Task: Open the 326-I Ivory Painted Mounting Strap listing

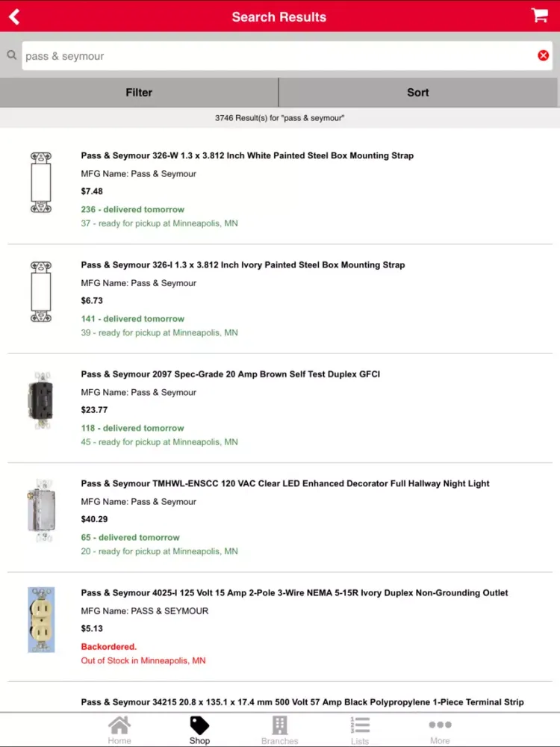Action: point(243,264)
